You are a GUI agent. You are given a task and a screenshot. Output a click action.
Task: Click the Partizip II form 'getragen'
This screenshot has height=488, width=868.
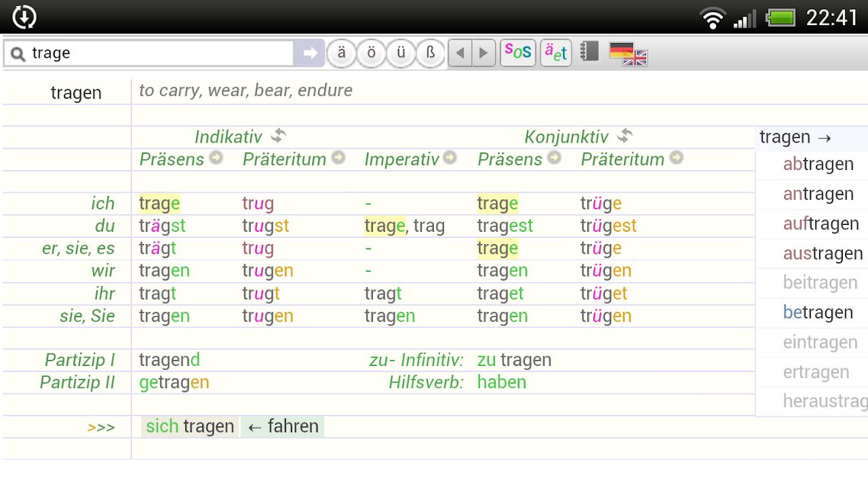(174, 383)
